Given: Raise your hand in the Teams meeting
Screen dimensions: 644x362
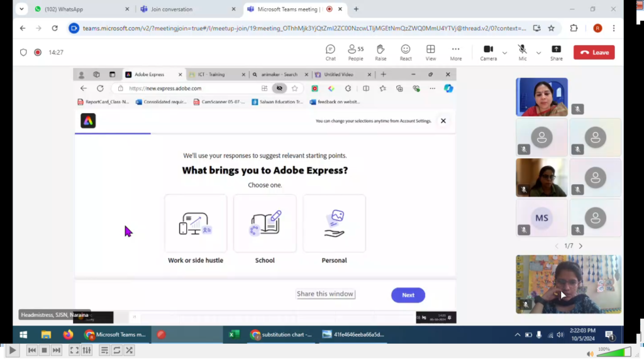Looking at the screenshot, I should point(380,53).
